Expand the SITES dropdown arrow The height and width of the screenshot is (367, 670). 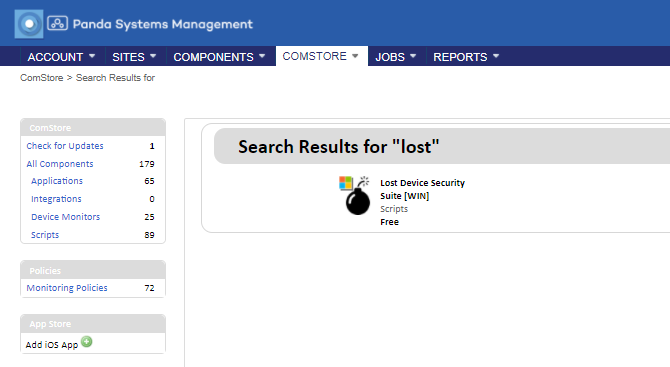pyautogui.click(x=153, y=56)
